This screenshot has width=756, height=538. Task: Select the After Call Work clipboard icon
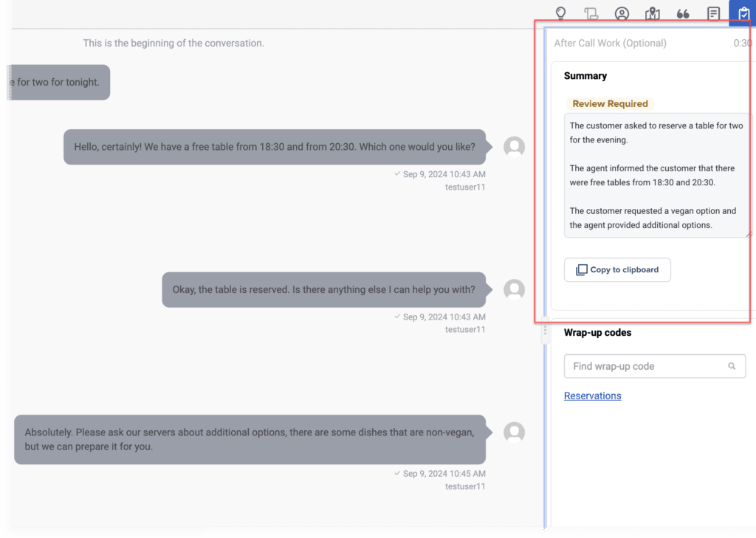click(x=743, y=13)
